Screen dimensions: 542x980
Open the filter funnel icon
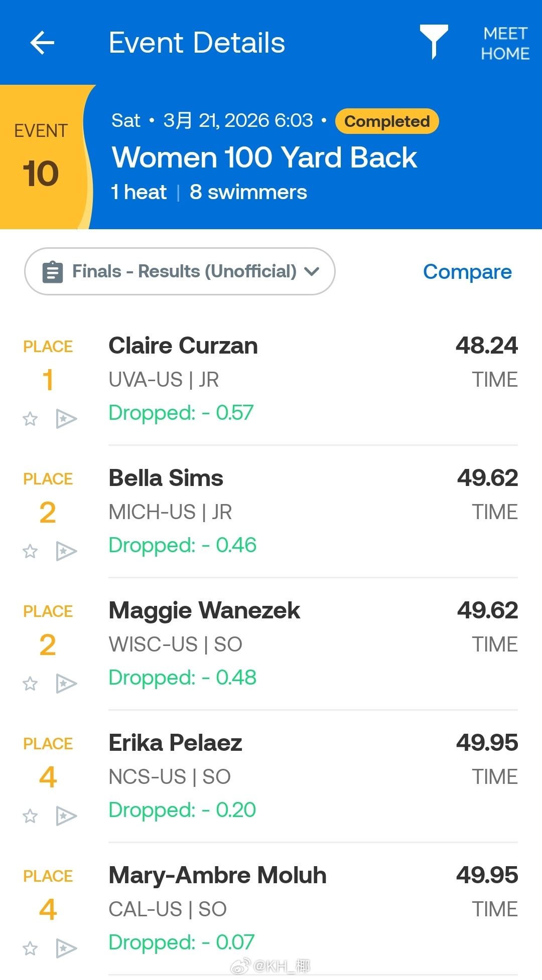(x=434, y=42)
